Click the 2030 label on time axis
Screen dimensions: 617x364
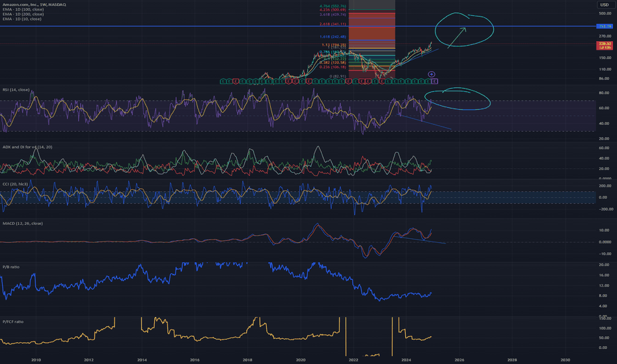(565, 359)
